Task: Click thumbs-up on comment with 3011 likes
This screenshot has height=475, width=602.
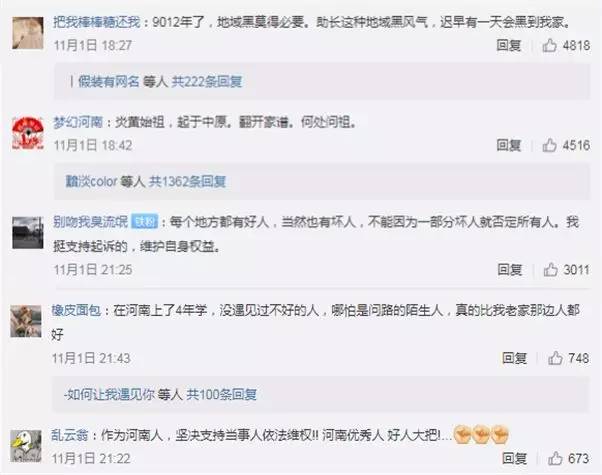Action: pos(551,270)
